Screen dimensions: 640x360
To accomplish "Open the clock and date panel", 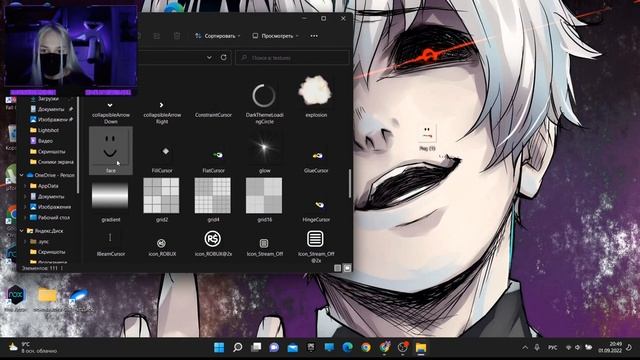I will [x=611, y=347].
